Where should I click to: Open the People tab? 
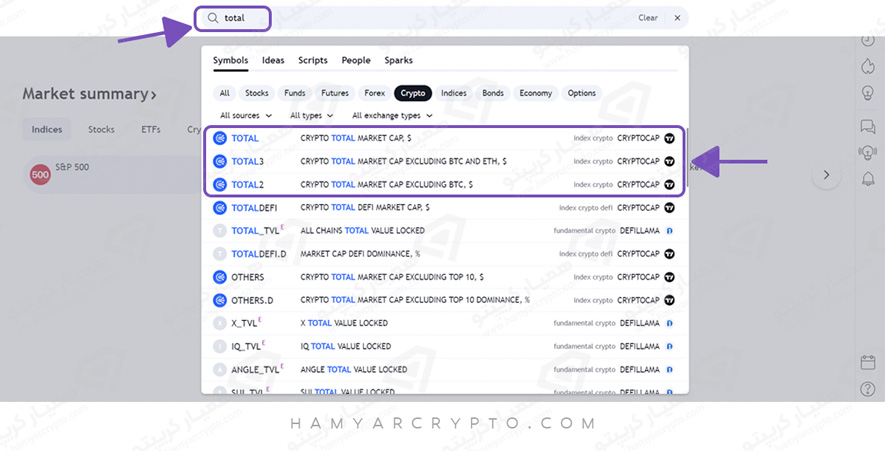[x=356, y=60]
